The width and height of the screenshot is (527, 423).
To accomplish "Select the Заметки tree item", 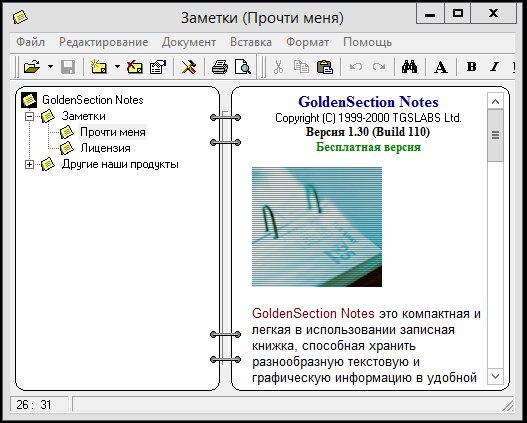I will pyautogui.click(x=83, y=116).
